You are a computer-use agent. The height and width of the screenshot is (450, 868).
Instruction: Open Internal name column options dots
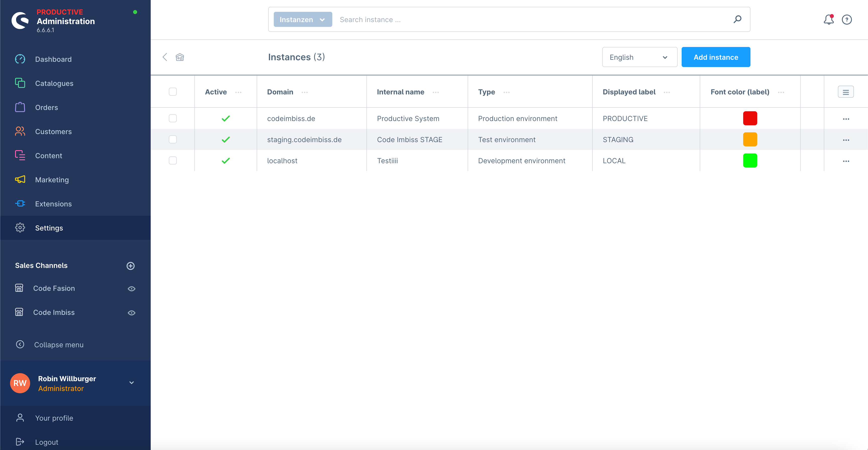point(436,92)
